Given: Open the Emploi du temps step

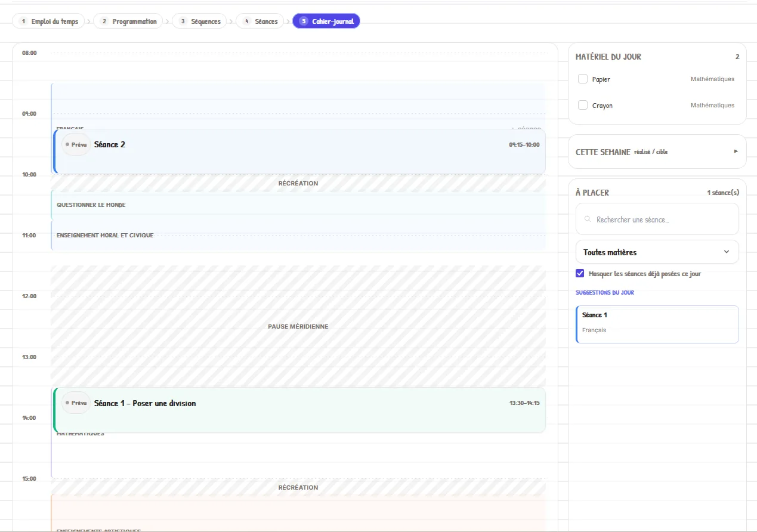Looking at the screenshot, I should (49, 21).
